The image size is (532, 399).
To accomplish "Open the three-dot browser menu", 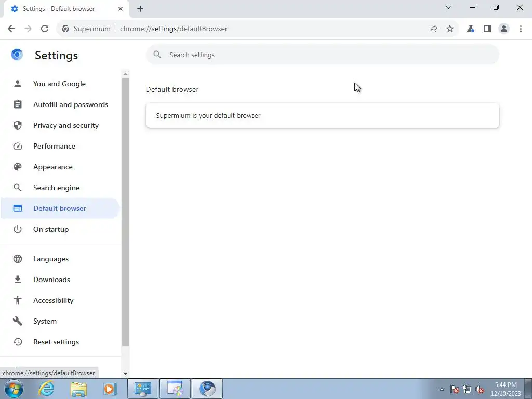I will [x=521, y=29].
